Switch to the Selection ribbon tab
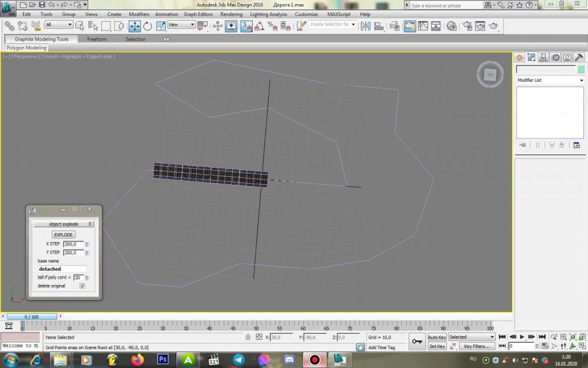This screenshot has height=368, width=588. (x=135, y=39)
